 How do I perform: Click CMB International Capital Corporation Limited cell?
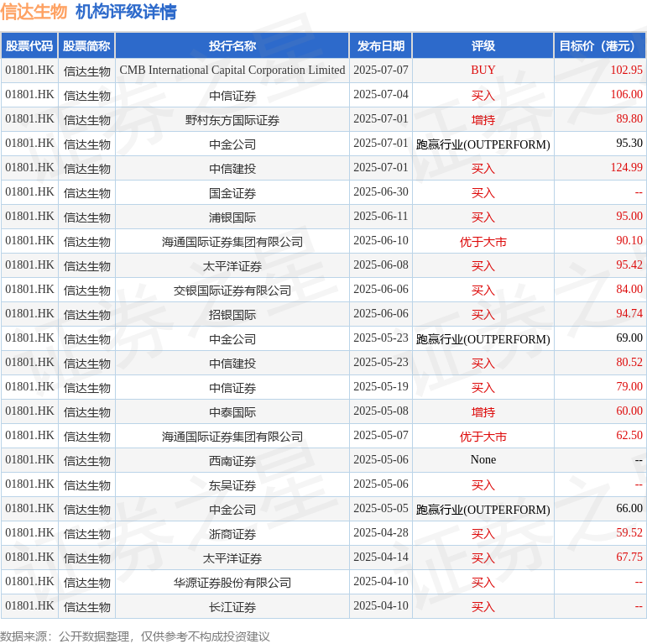tap(232, 71)
